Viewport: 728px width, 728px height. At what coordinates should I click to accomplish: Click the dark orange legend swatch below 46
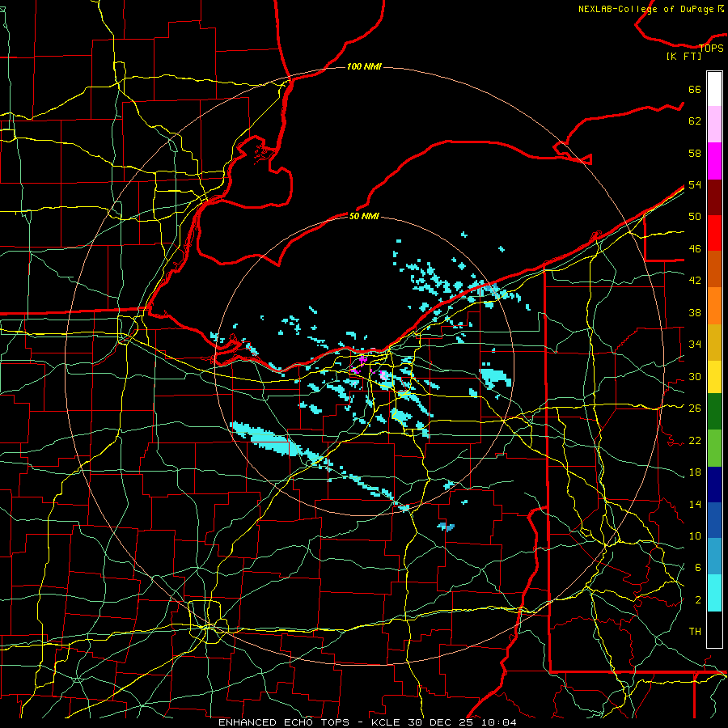(x=714, y=269)
